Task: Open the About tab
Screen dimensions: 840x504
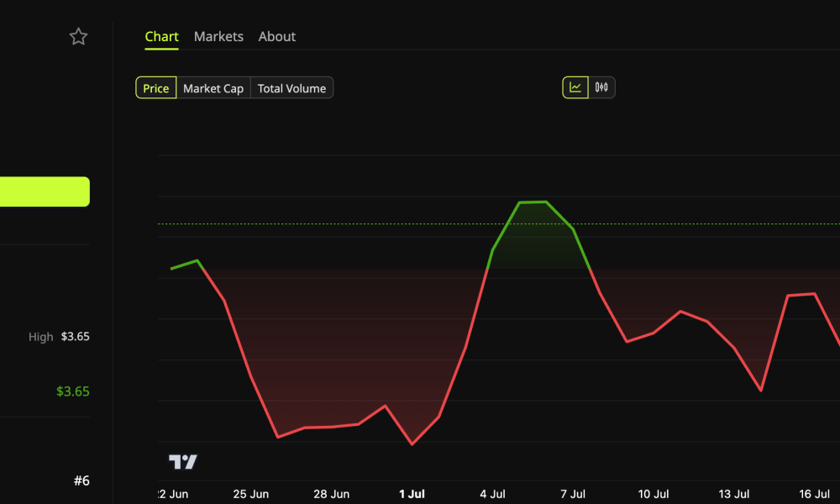Action: pyautogui.click(x=277, y=36)
